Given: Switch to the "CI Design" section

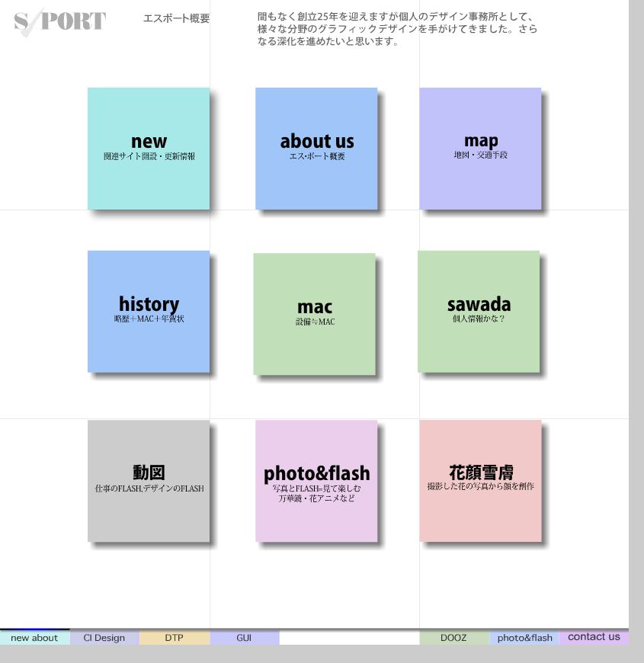Looking at the screenshot, I should [x=104, y=638].
